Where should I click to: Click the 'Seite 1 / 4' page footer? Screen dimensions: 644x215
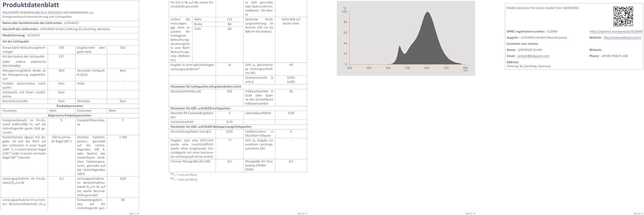tap(134, 214)
